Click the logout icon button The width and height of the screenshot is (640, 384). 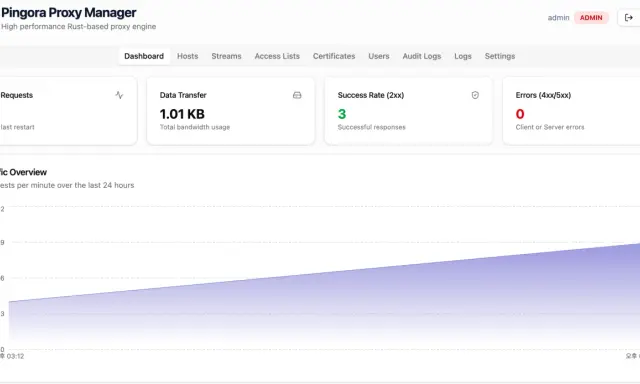click(629, 18)
